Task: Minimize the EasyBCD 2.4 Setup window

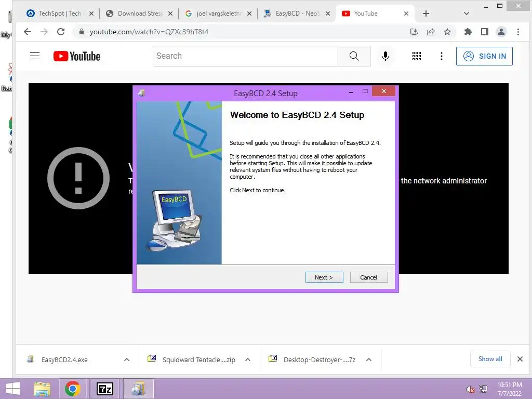Action: [351, 92]
